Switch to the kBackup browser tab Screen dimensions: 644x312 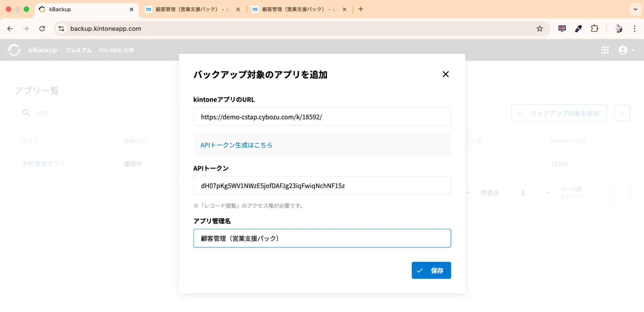(x=86, y=9)
